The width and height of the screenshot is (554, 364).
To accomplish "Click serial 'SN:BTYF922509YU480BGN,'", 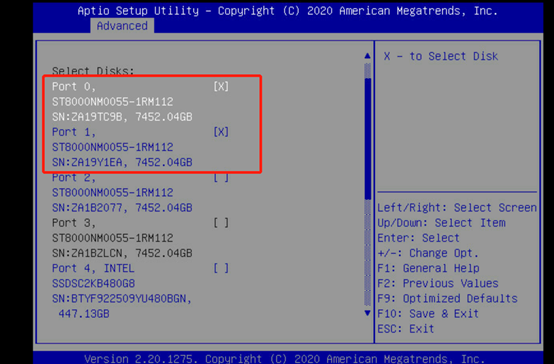I will pyautogui.click(x=122, y=299).
